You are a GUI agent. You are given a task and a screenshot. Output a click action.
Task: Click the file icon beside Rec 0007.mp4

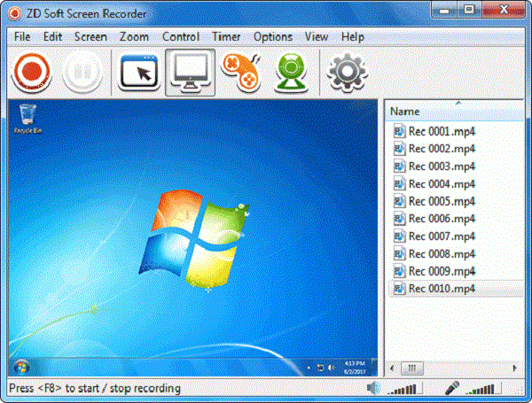[x=399, y=236]
